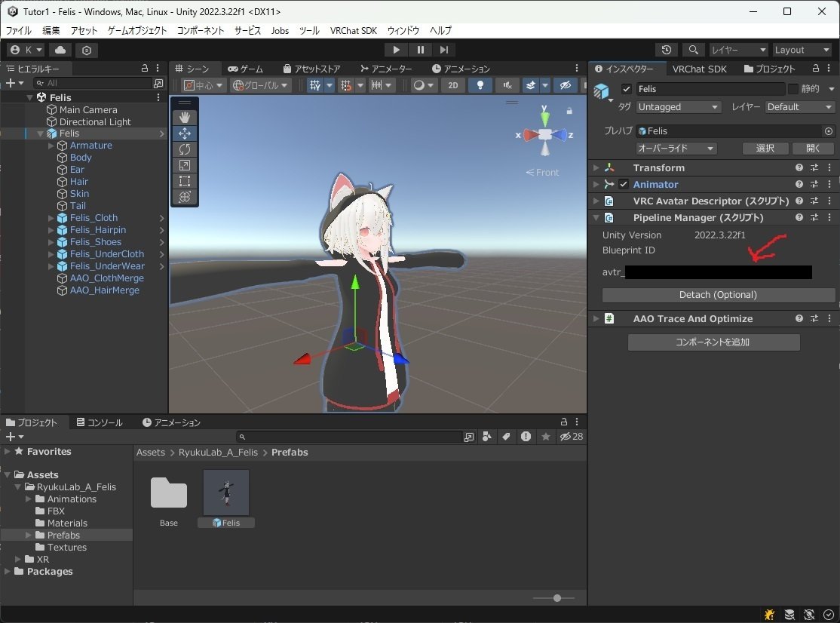Toggle the Felis active checkbox
This screenshot has width=840, height=623.
[627, 89]
